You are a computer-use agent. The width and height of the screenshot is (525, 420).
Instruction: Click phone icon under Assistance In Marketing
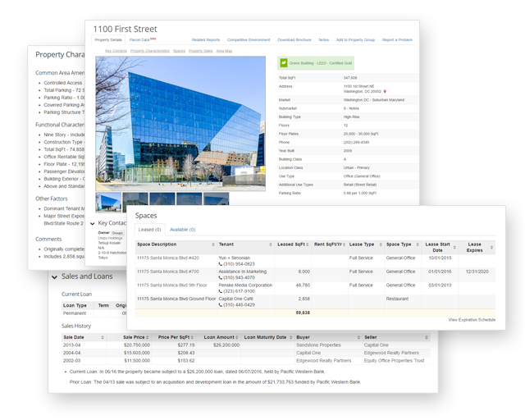[221, 277]
